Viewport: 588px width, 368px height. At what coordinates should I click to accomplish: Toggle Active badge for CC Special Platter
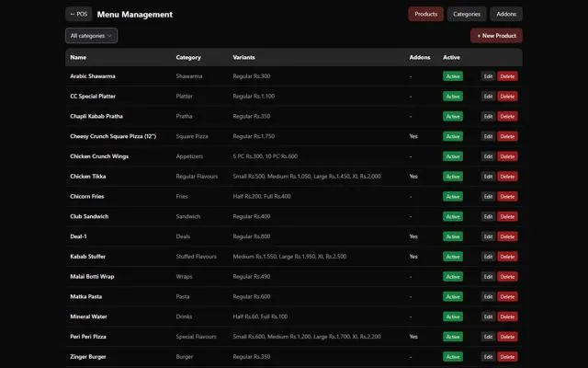click(453, 96)
